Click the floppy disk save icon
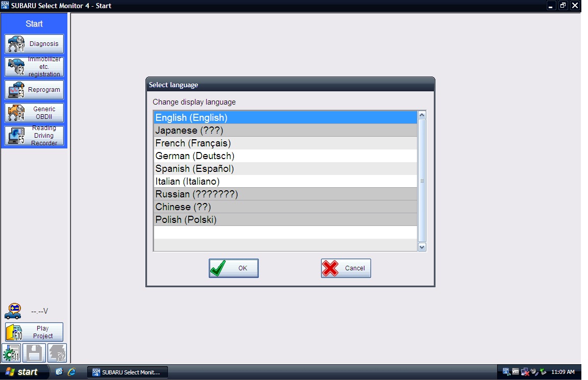Image resolution: width=588 pixels, height=380 pixels. click(x=34, y=353)
